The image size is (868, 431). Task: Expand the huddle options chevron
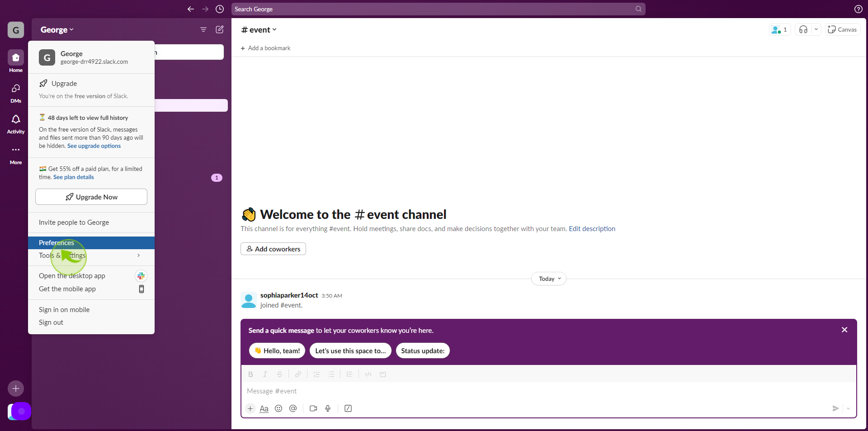click(x=816, y=29)
